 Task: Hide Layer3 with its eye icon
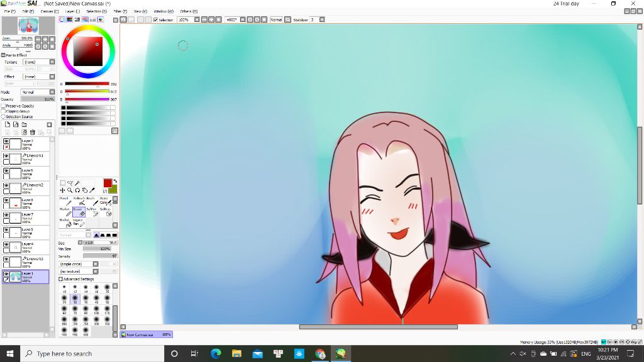pos(6,141)
